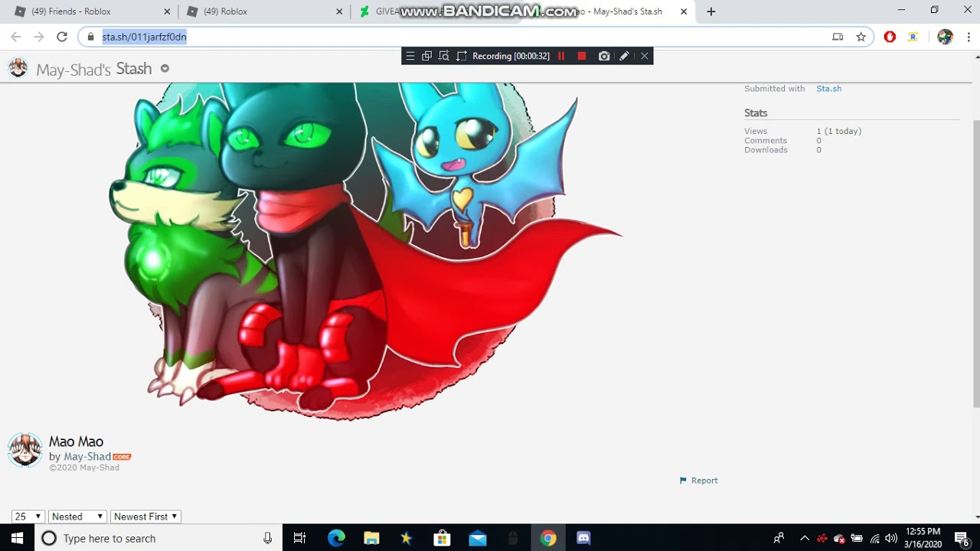Viewport: 980px width, 551px height.
Task: Open Mail app from taskbar
Action: tap(478, 538)
